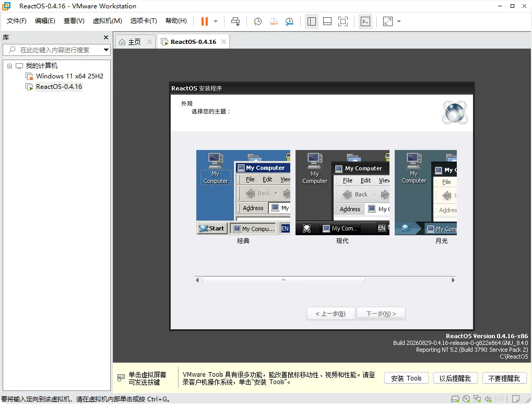Click the 不要提醒我 button

(504, 378)
